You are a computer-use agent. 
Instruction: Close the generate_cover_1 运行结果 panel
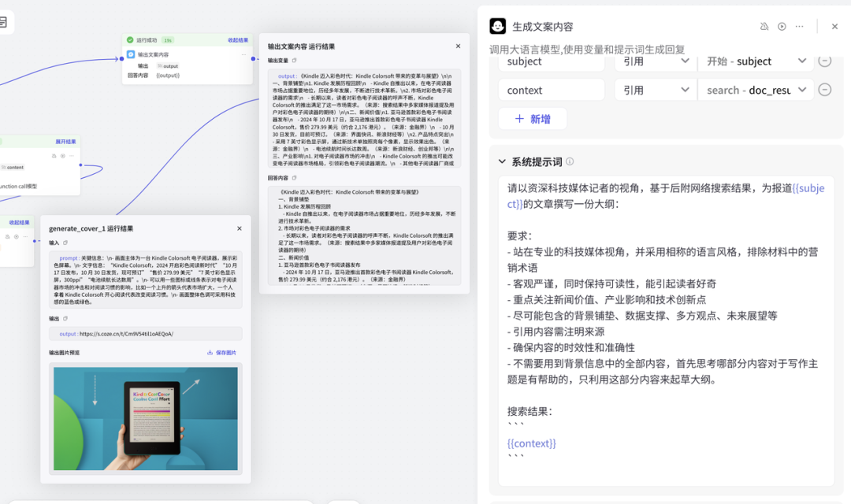(240, 228)
